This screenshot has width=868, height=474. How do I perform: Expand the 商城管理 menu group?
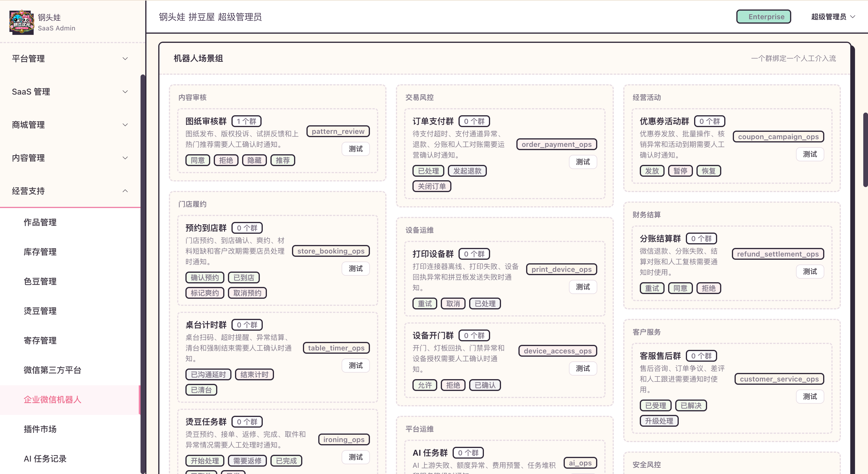pos(70,125)
